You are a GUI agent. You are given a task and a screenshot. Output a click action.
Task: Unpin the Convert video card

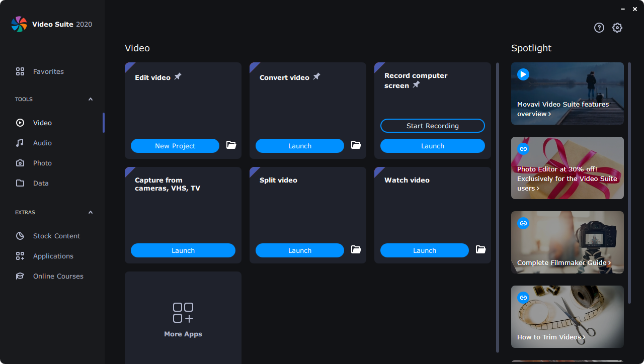coord(317,76)
